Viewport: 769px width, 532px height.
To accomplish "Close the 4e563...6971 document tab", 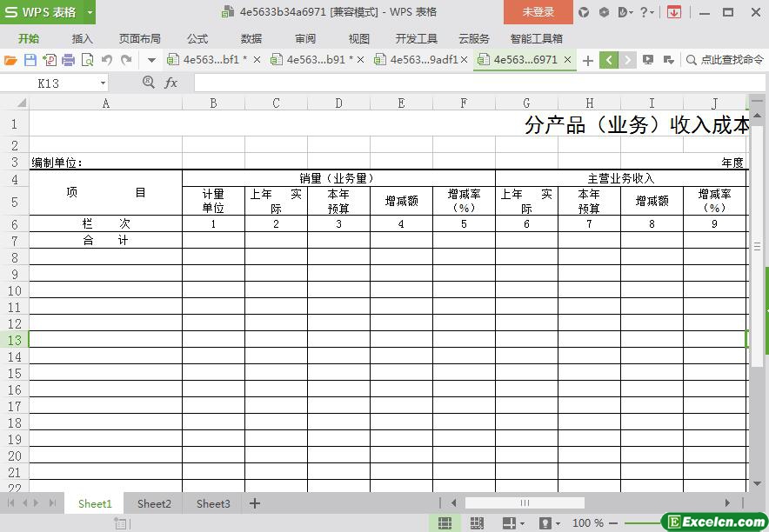I will (x=567, y=60).
